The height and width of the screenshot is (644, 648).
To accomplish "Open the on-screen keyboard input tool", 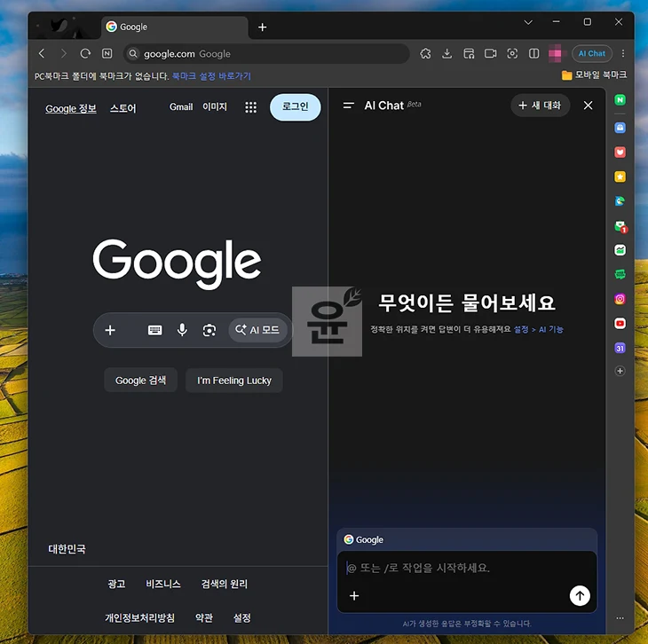I will (155, 330).
